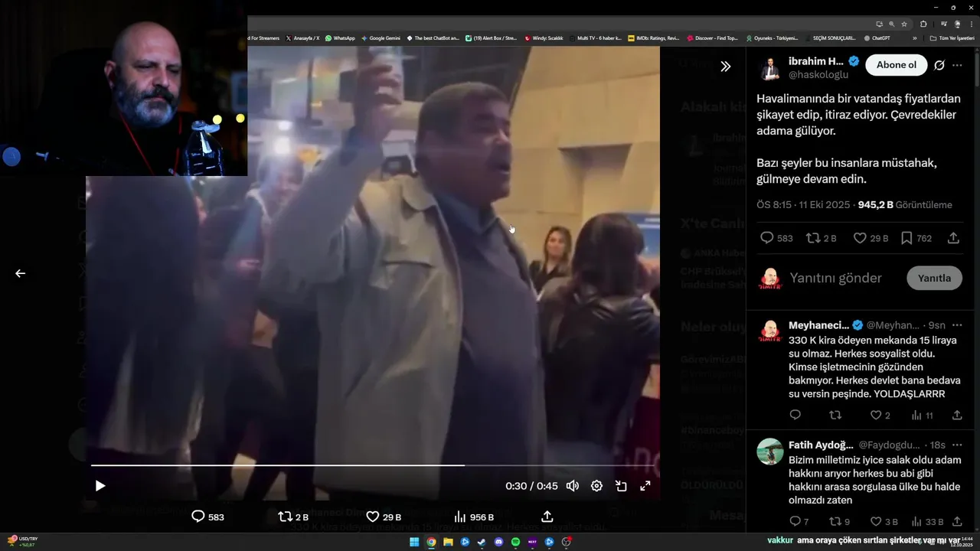The height and width of the screenshot is (551, 980).
Task: Collapse the side panel with double chevron
Action: (725, 67)
